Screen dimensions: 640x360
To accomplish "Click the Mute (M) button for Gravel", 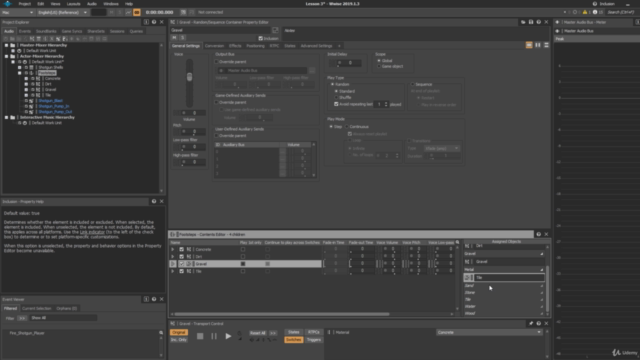I will pyautogui.click(x=175, y=38).
